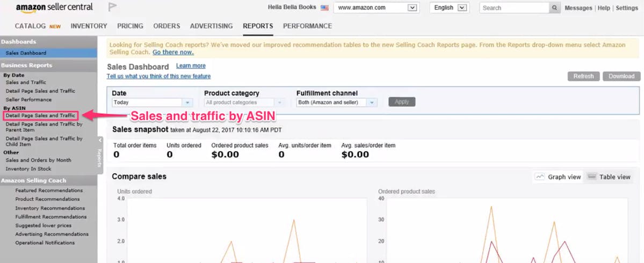
Task: Open the ADVERTISING menu
Action: click(211, 26)
